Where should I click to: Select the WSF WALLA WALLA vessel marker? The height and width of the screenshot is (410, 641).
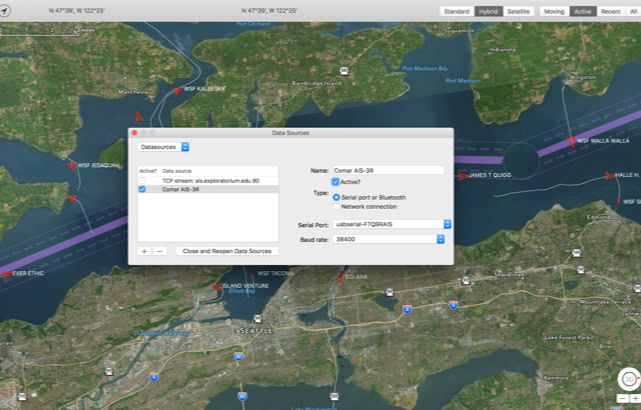[x=570, y=141]
